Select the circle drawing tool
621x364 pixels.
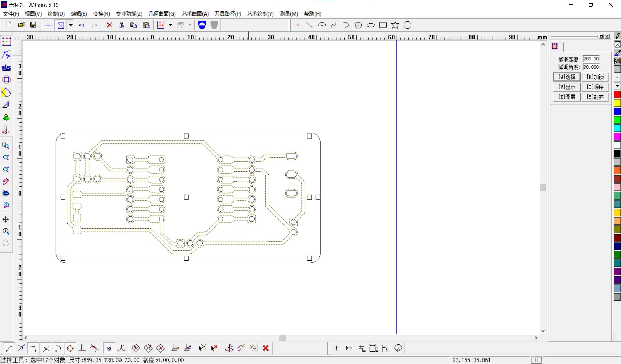coord(358,25)
